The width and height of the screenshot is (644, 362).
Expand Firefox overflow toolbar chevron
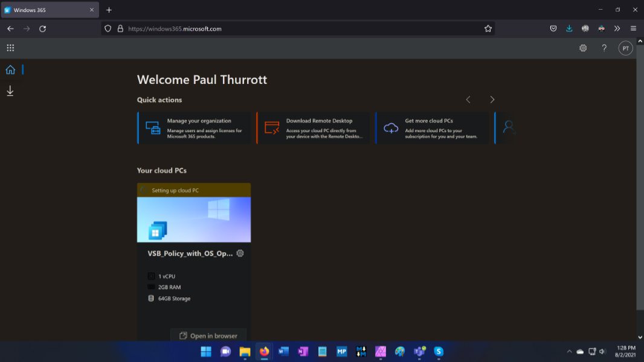(x=617, y=28)
